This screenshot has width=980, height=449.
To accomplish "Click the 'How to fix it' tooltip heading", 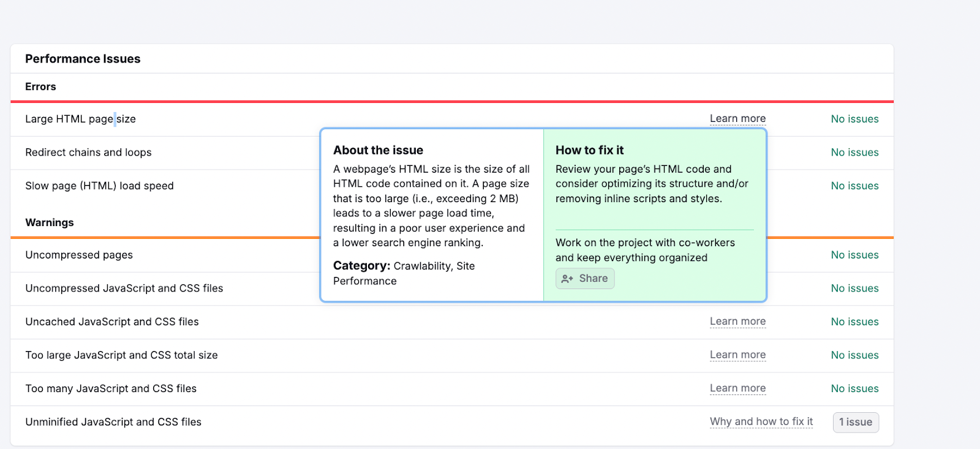I will pos(589,150).
